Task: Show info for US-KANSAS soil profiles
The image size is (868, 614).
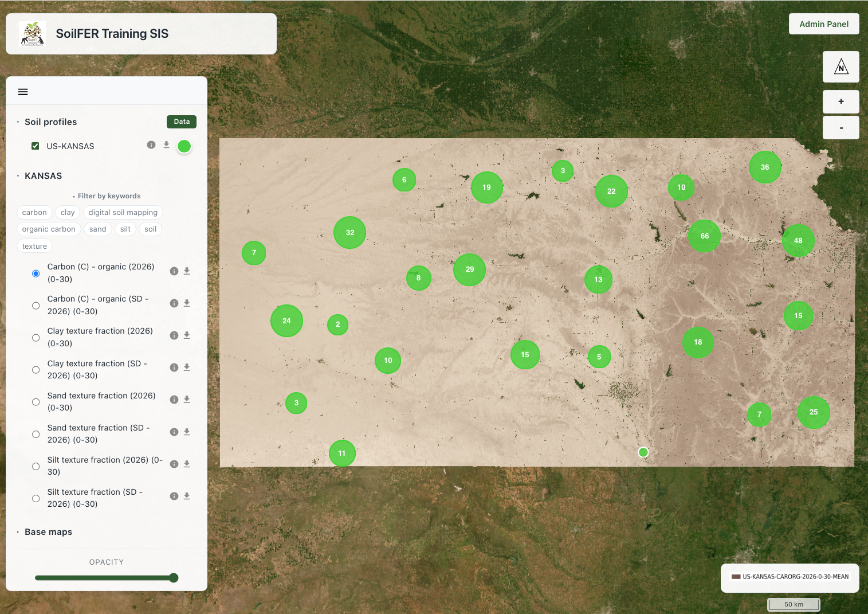Action: pos(151,145)
